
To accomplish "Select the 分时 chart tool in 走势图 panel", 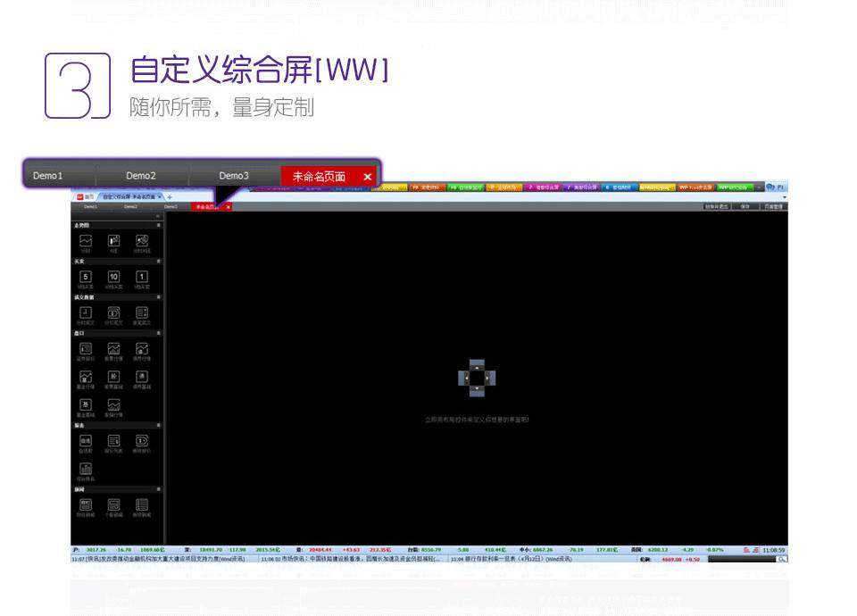I will [86, 242].
